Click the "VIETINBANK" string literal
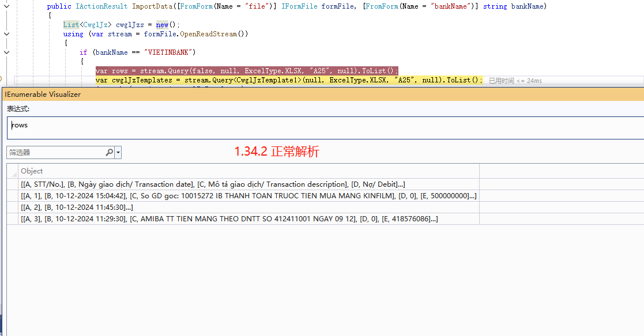 168,52
